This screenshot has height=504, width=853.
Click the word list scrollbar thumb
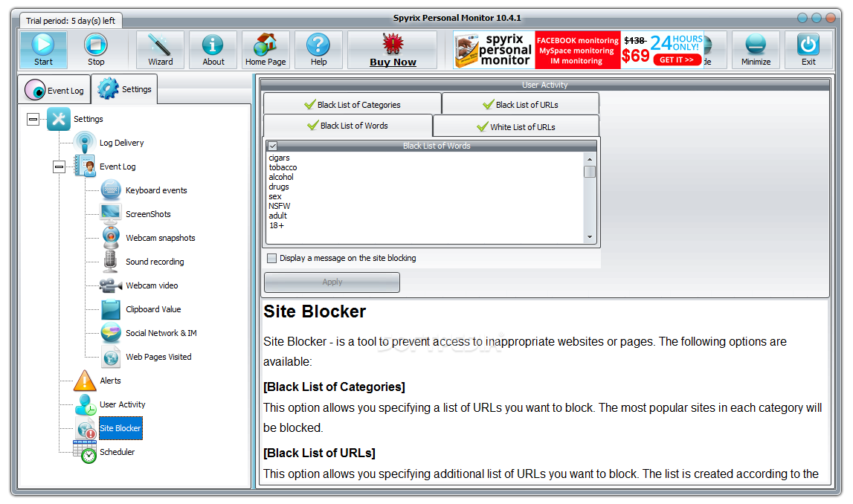pos(589,171)
